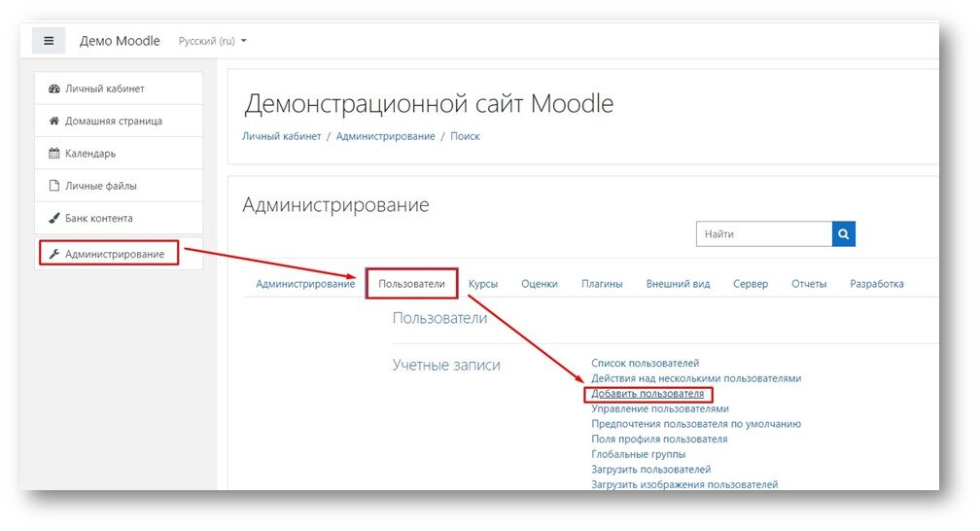Screen dimensions: 980x531
Task: Open Действия над несколькими пользователями link
Action: pyautogui.click(x=696, y=378)
